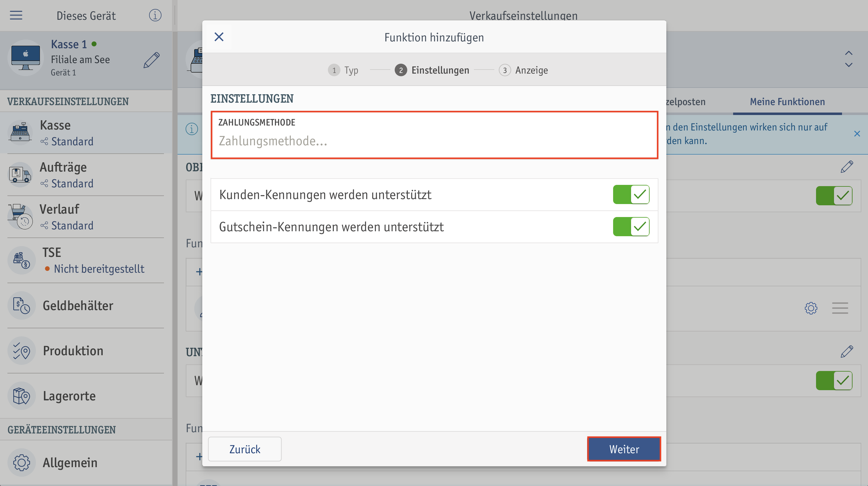Image resolution: width=868 pixels, height=486 pixels.
Task: Open Produktion icon entry
Action: [x=22, y=351]
